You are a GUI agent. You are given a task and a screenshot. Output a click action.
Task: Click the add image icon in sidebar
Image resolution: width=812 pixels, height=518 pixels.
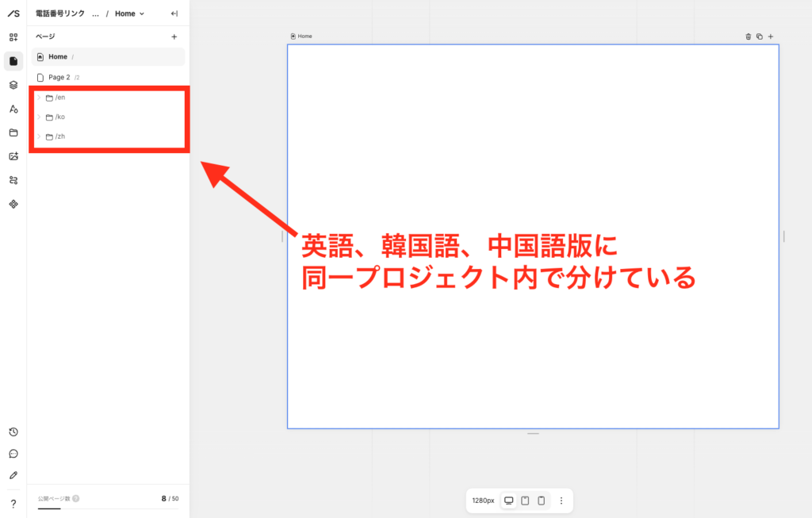13,156
